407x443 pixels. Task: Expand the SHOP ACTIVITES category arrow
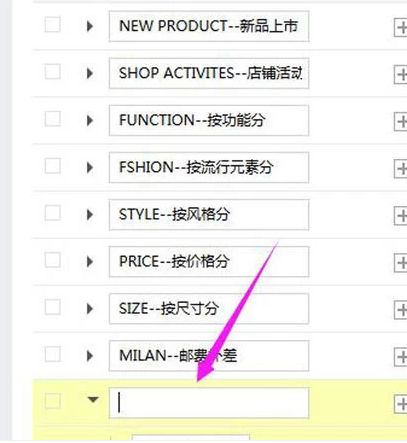(90, 73)
